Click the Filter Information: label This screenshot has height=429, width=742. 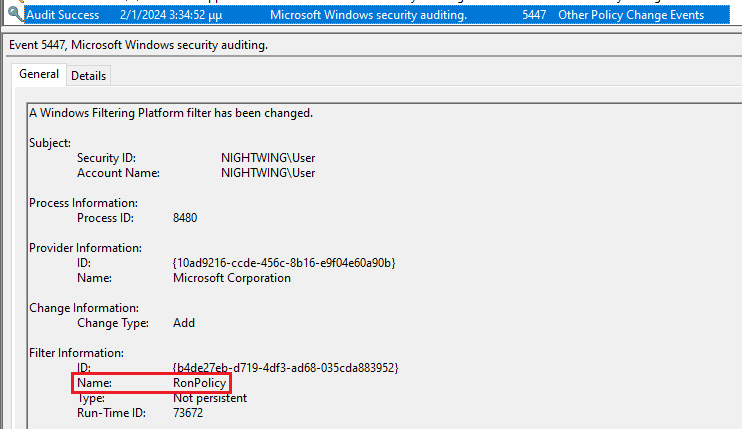[76, 353]
